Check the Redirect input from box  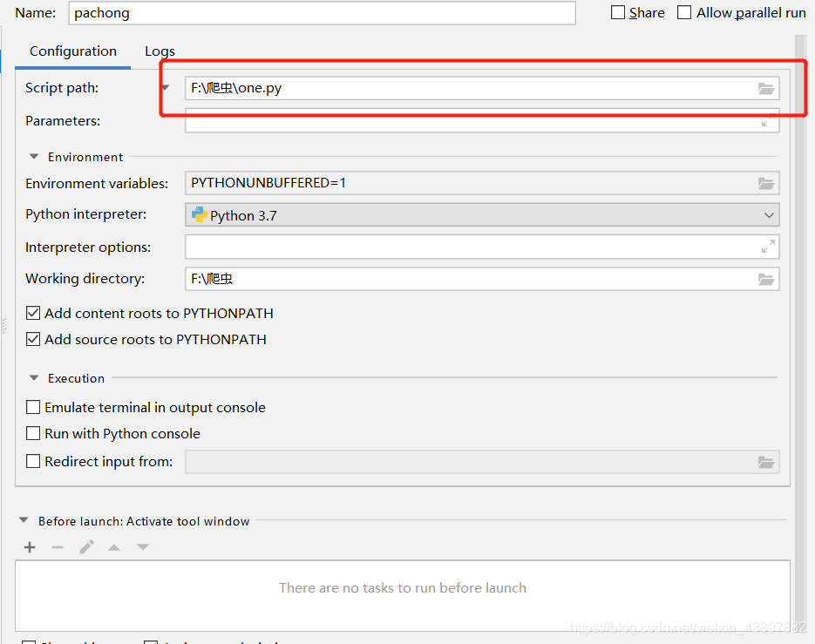33,461
